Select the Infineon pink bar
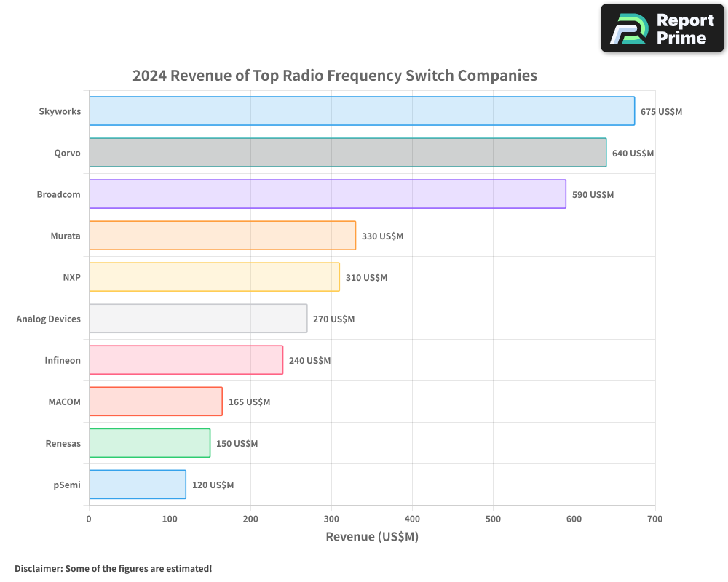This screenshot has width=728, height=582. (186, 360)
